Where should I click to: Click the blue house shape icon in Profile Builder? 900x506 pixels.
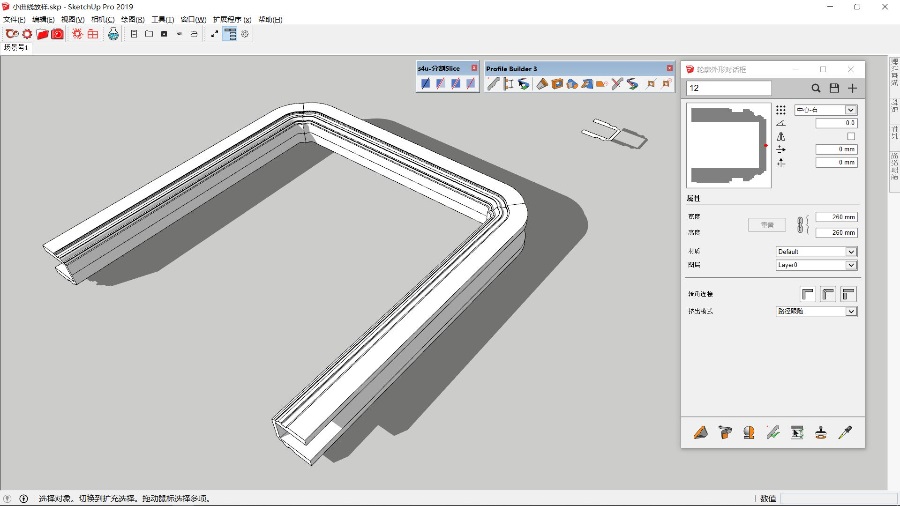pos(572,84)
